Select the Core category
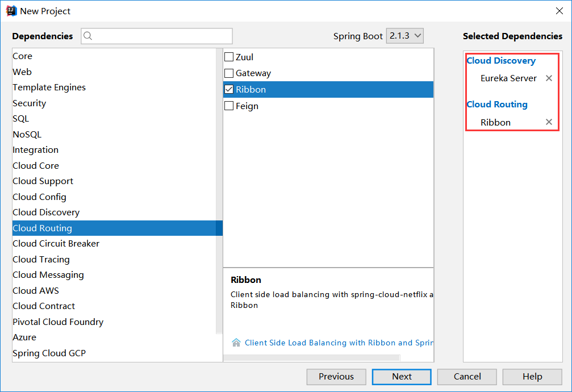 point(114,56)
